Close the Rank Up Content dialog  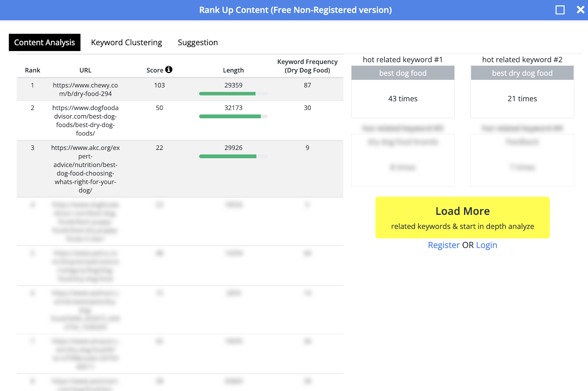[580, 10]
